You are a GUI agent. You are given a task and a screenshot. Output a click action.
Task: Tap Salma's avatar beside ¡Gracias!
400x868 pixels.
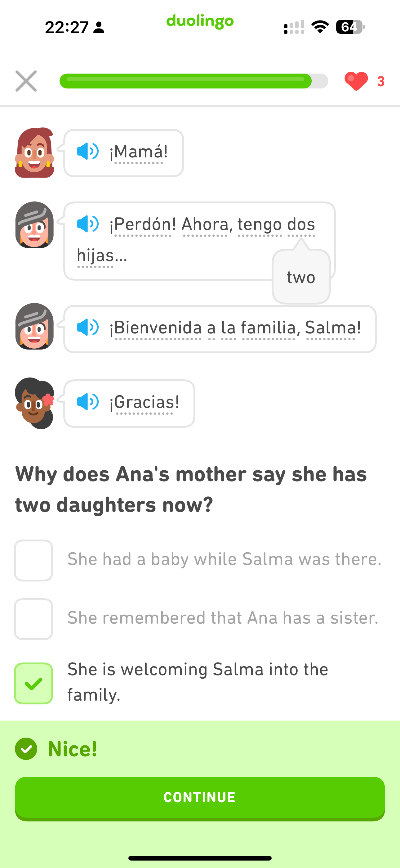(x=34, y=403)
